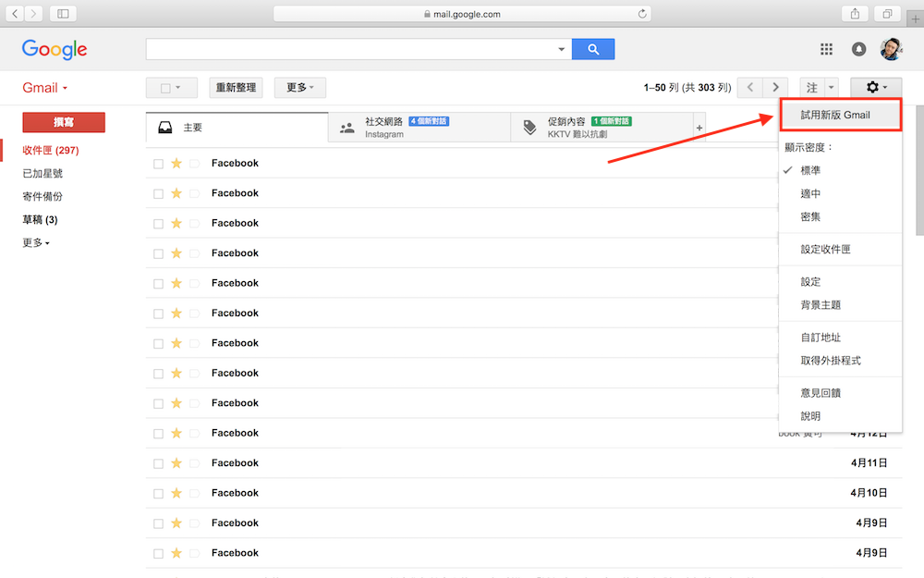Show all Safari tabs
This screenshot has height=578, width=924.
(887, 14)
